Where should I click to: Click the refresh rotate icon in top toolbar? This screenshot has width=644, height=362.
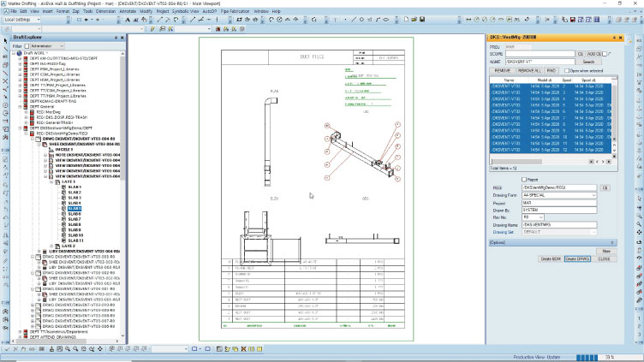point(314,20)
